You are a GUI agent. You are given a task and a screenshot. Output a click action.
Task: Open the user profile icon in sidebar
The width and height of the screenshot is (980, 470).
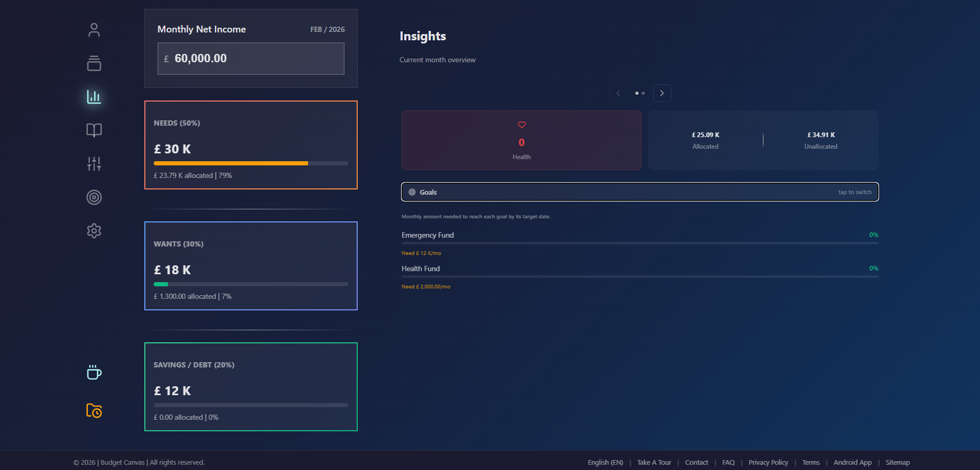tap(94, 30)
